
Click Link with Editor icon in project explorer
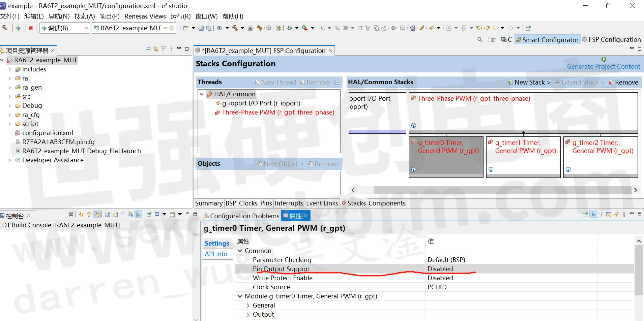pos(155,49)
